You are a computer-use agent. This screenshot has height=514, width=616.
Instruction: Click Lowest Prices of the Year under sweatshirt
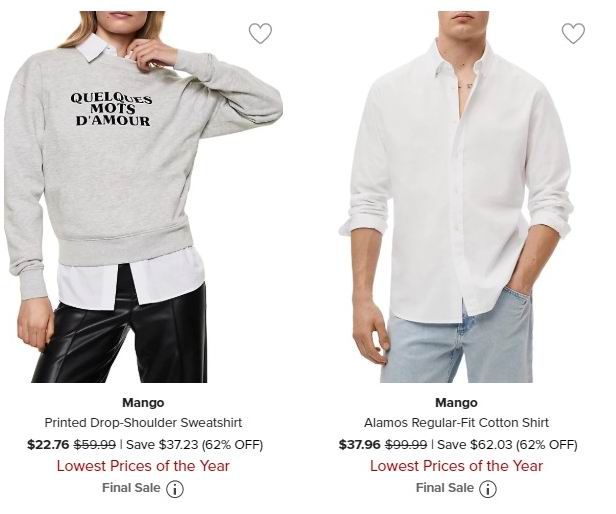click(143, 466)
